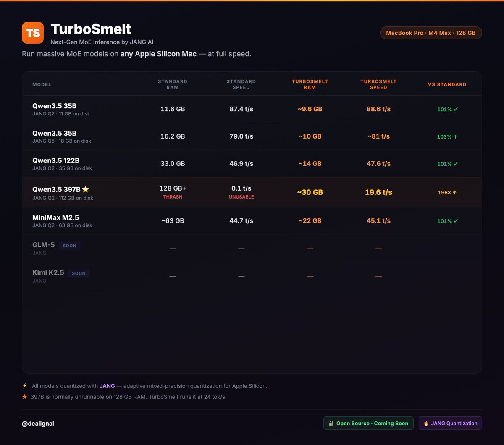
Task: Click the 79.0 t/s standard speed value
Action: 241,136
